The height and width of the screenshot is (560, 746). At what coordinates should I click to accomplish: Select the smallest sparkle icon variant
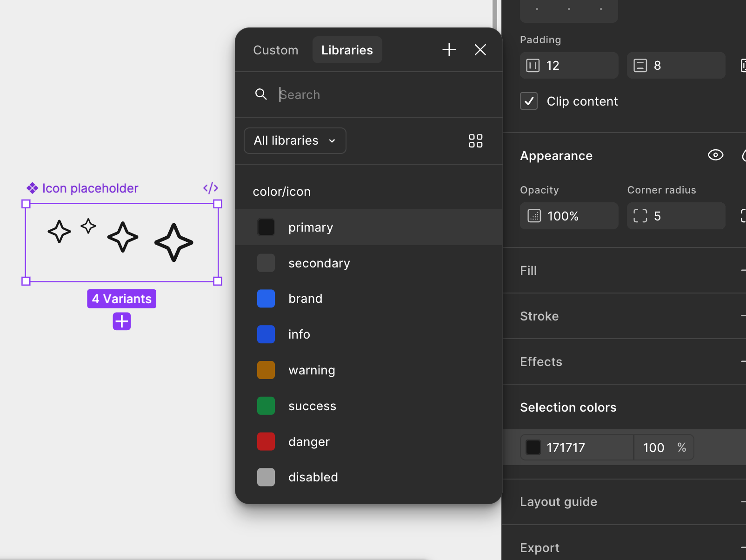tap(88, 226)
